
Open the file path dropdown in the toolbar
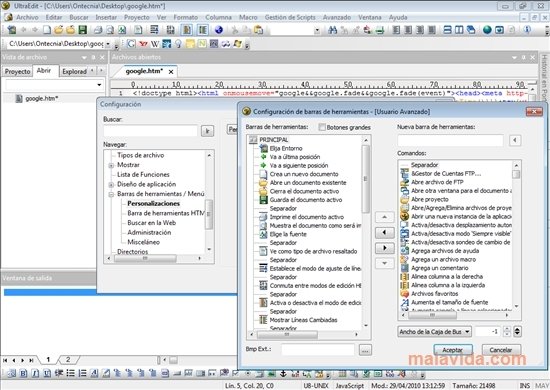click(x=108, y=44)
